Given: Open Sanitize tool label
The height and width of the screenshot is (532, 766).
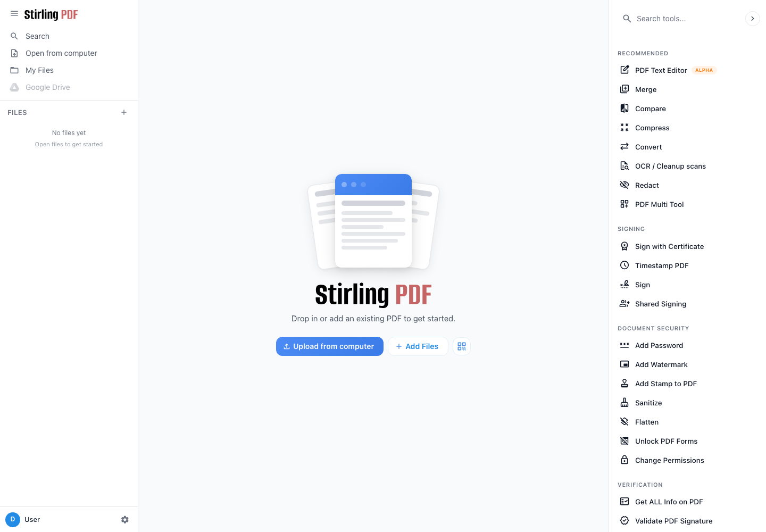Looking at the screenshot, I should (x=648, y=403).
